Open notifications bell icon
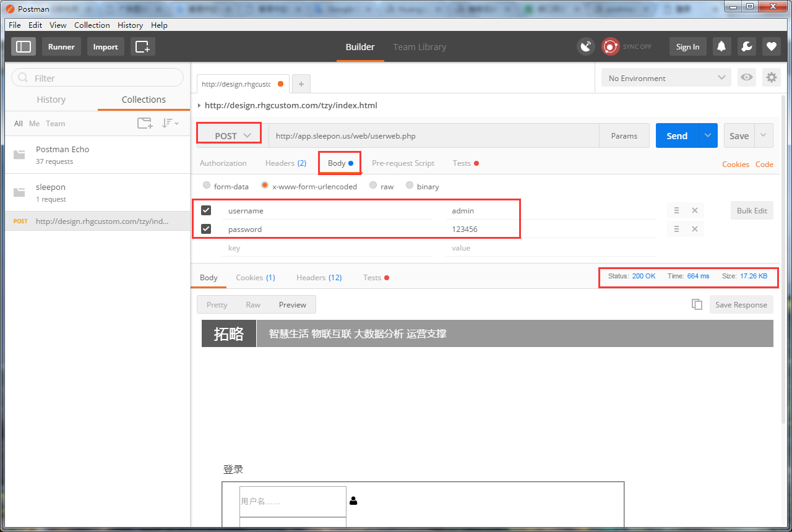The image size is (792, 532). [721, 46]
